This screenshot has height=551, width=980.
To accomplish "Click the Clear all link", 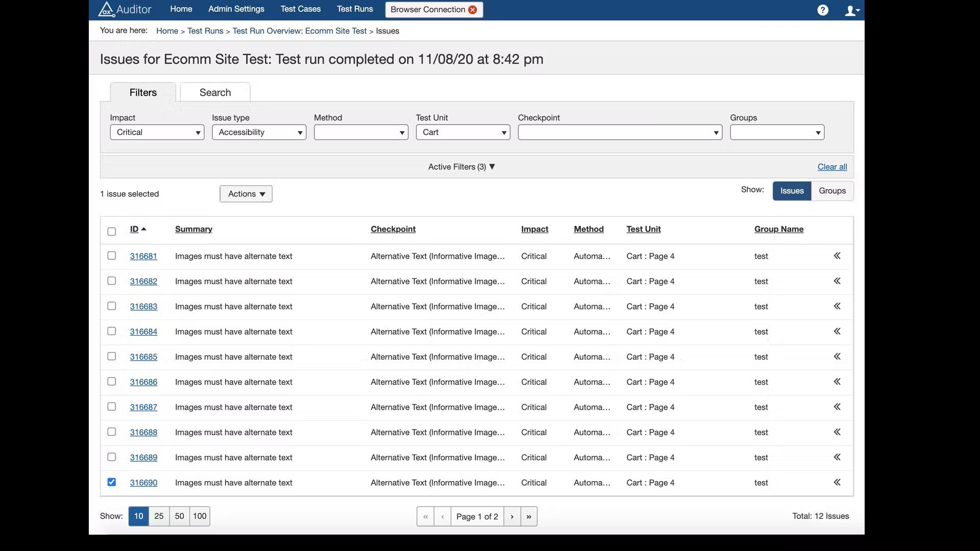I will (832, 167).
